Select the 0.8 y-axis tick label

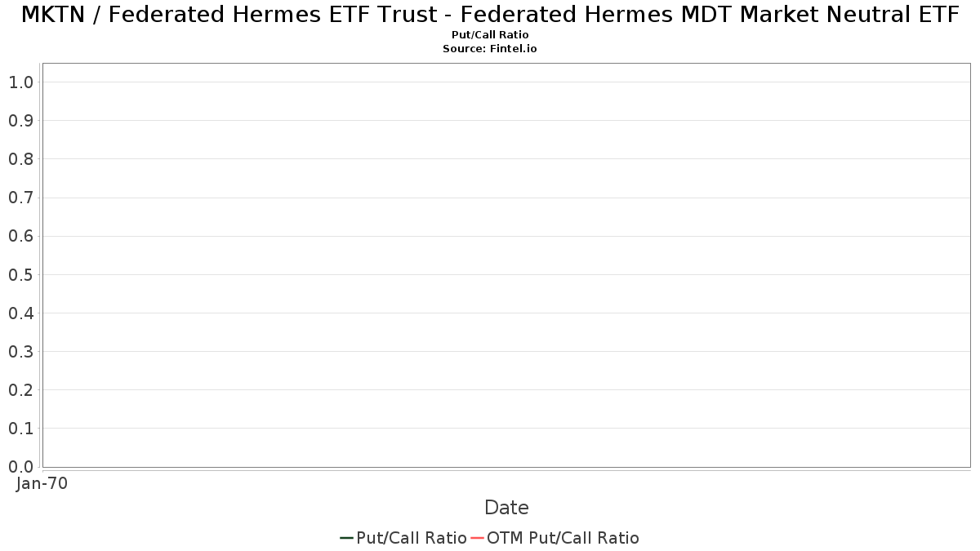(21, 159)
